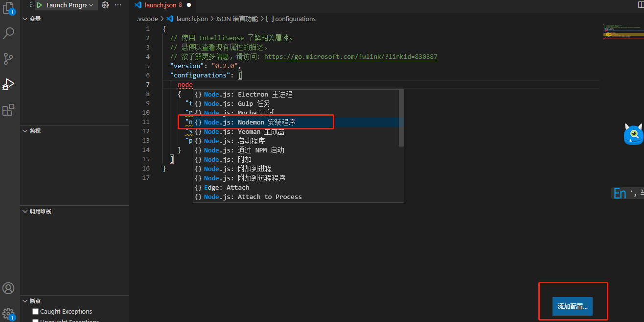The height and width of the screenshot is (322, 644).
Task: Open the go.microsoft.com fwlink hyperlink
Action: point(350,56)
